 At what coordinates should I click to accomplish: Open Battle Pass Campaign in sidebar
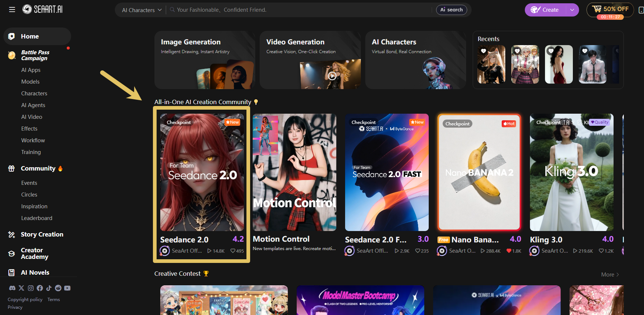tap(35, 55)
